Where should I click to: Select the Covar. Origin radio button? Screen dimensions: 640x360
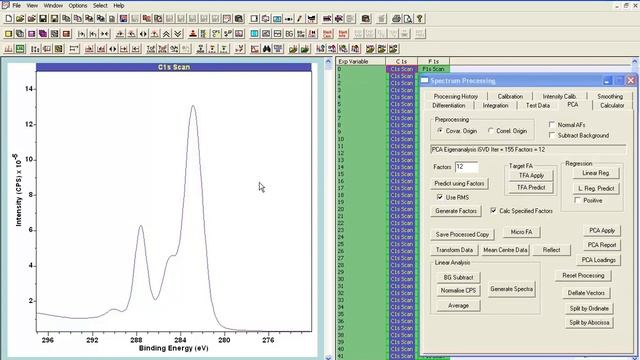(x=440, y=131)
